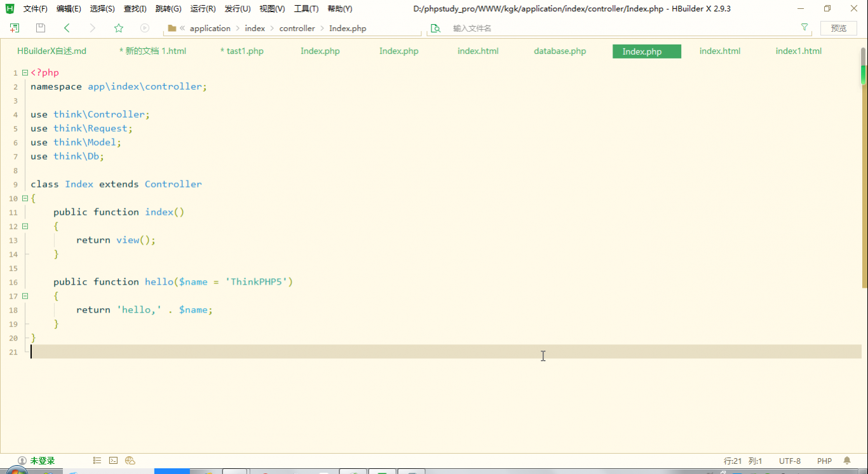The image size is (868, 474).
Task: Open the 选择(S) menu
Action: pos(102,9)
